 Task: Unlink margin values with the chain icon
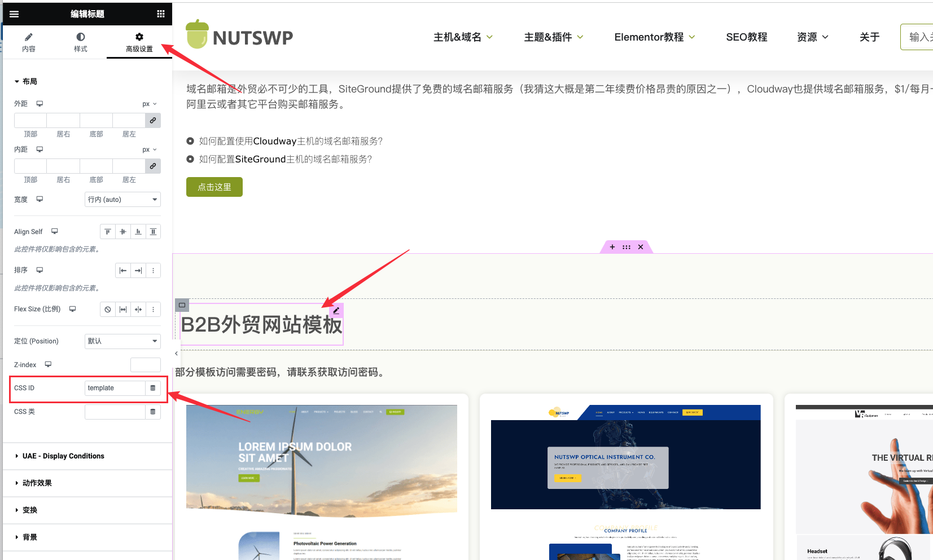[152, 120]
